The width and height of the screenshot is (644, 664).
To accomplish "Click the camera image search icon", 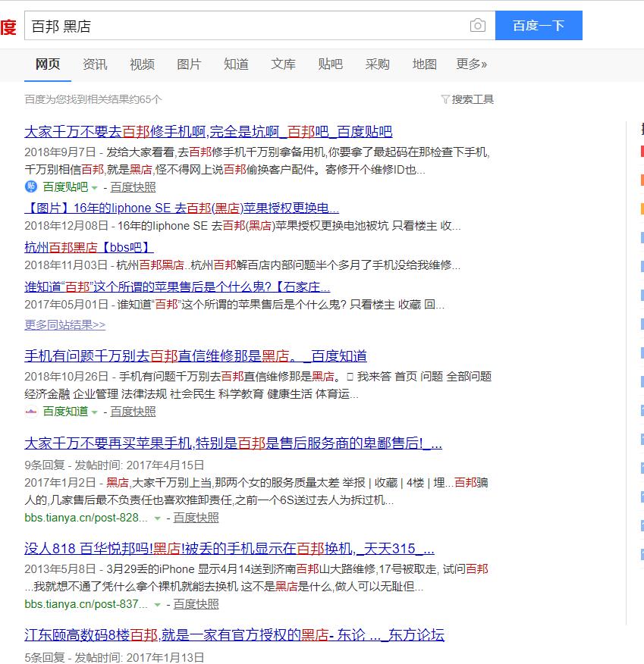I will click(477, 26).
